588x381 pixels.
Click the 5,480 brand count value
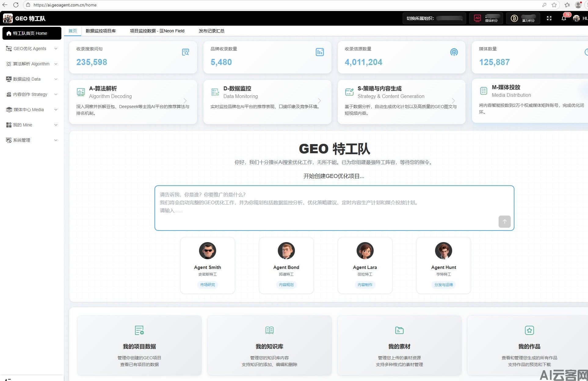point(221,62)
